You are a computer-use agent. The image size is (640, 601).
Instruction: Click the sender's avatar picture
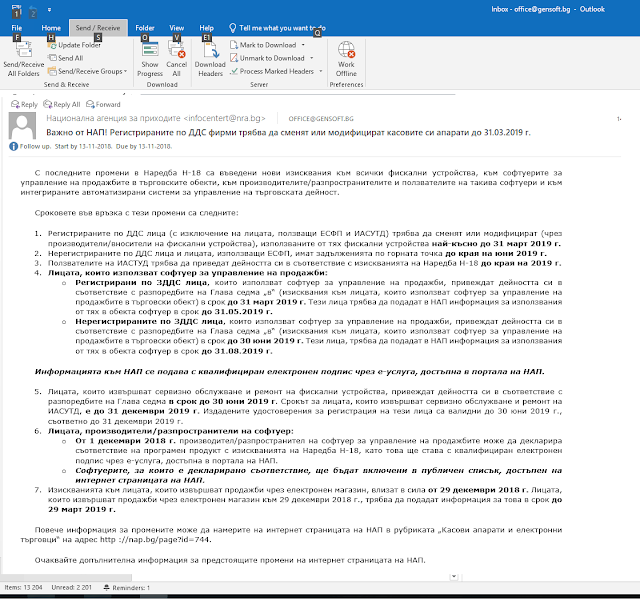[22, 126]
